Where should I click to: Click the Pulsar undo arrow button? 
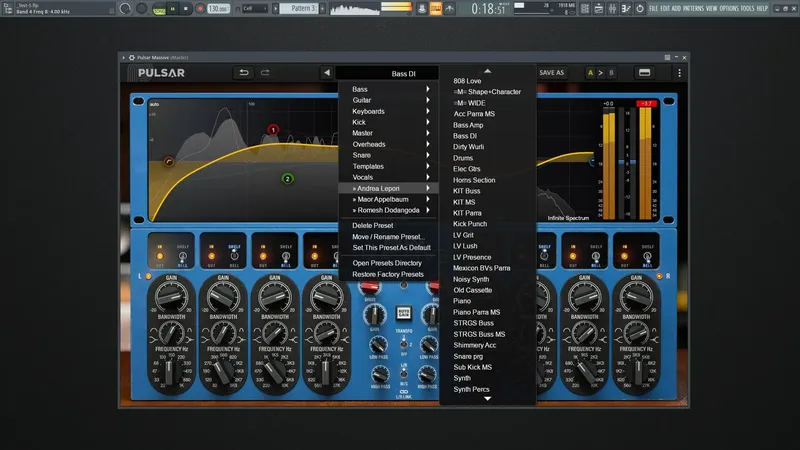click(244, 73)
